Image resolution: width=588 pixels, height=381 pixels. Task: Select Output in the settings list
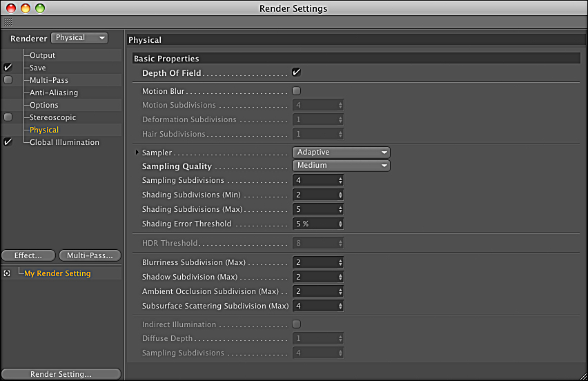pos(42,55)
